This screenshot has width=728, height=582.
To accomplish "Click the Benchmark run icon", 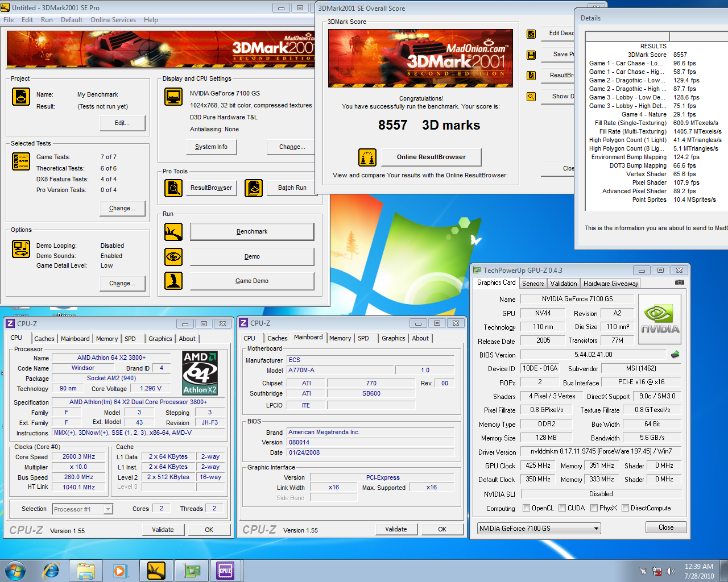I will 173,232.
